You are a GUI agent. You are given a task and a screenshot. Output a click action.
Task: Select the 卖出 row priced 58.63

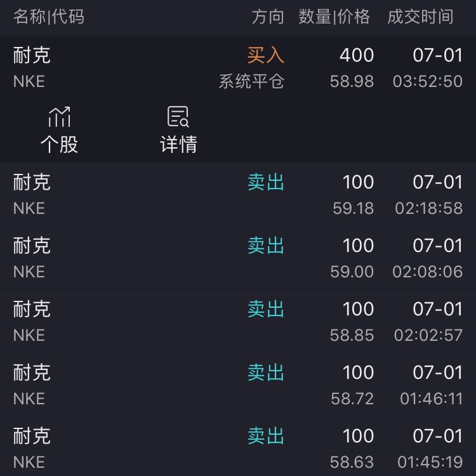[238, 446]
